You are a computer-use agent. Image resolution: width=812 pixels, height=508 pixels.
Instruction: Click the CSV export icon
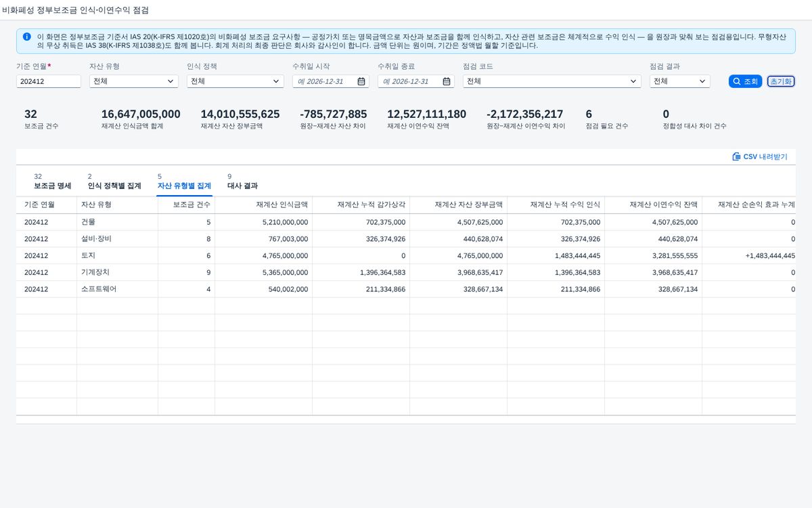click(736, 156)
